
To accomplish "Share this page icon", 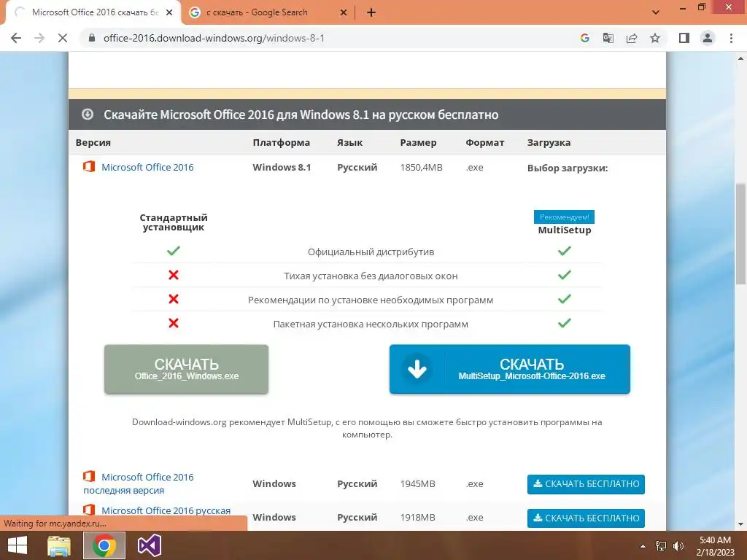I will point(632,38).
